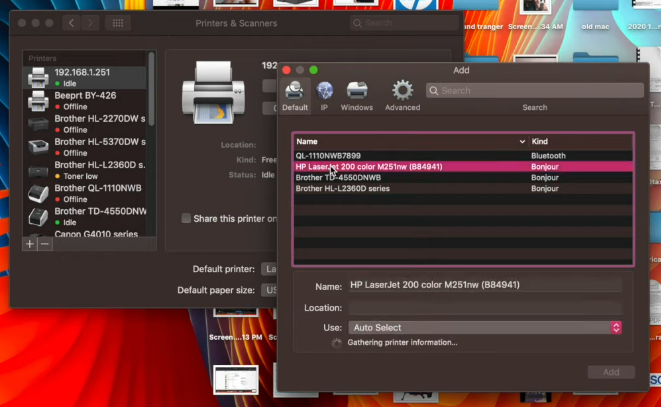Click the minus button to remove printer

pyautogui.click(x=45, y=244)
